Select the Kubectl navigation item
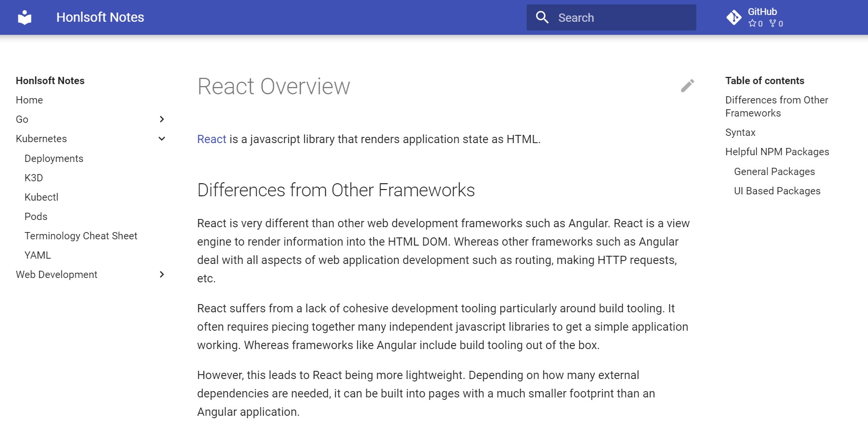Image resolution: width=868 pixels, height=424 pixels. click(x=42, y=197)
